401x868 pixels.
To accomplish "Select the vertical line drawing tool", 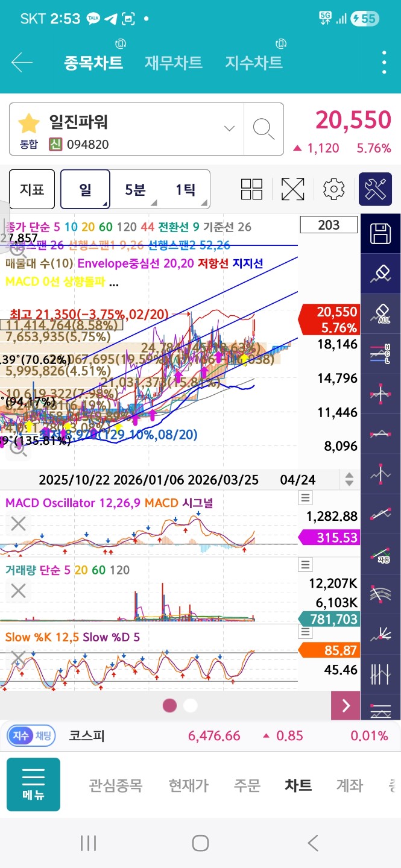I will click(x=380, y=473).
